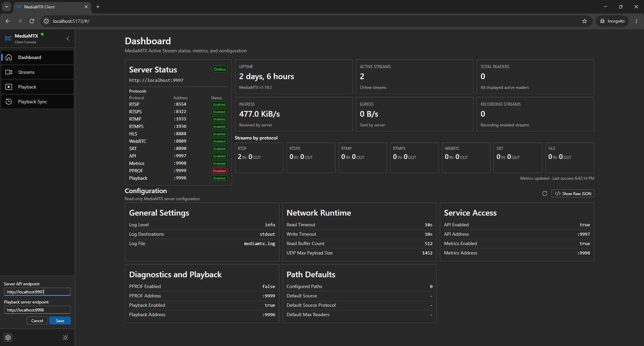Select the MediaMTX Client browser tab
Image resolution: width=644 pixels, height=346 pixels.
(52, 7)
